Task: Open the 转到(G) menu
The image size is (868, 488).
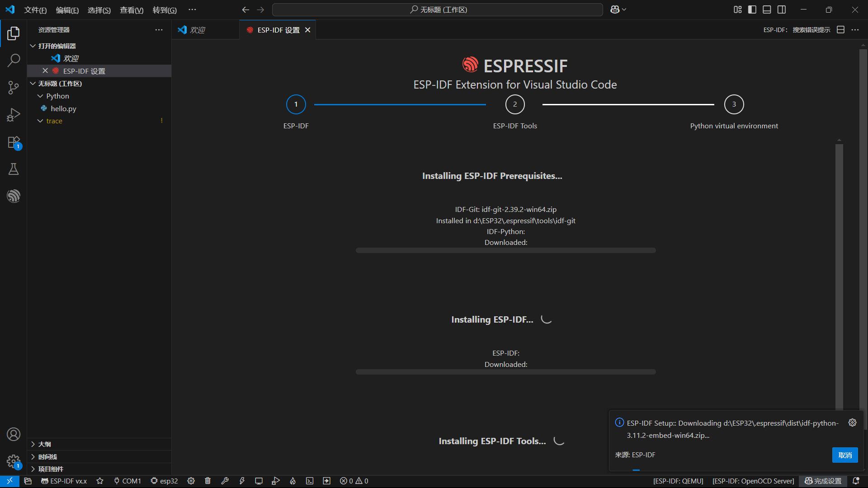Action: tap(165, 10)
